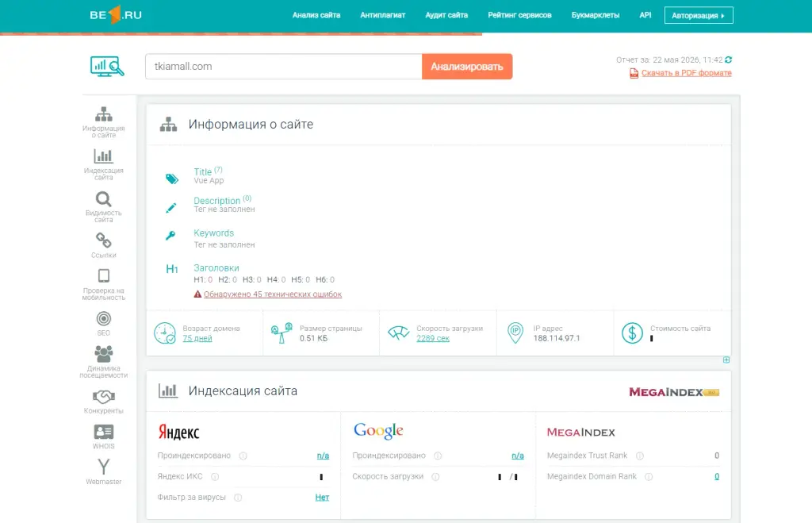812x523 pixels.
Task: Click Megaindex Trust Rank value 0
Action: coord(717,456)
